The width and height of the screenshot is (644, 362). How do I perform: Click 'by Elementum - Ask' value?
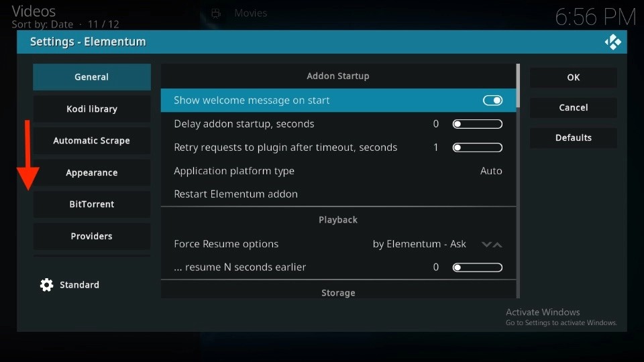click(x=419, y=244)
